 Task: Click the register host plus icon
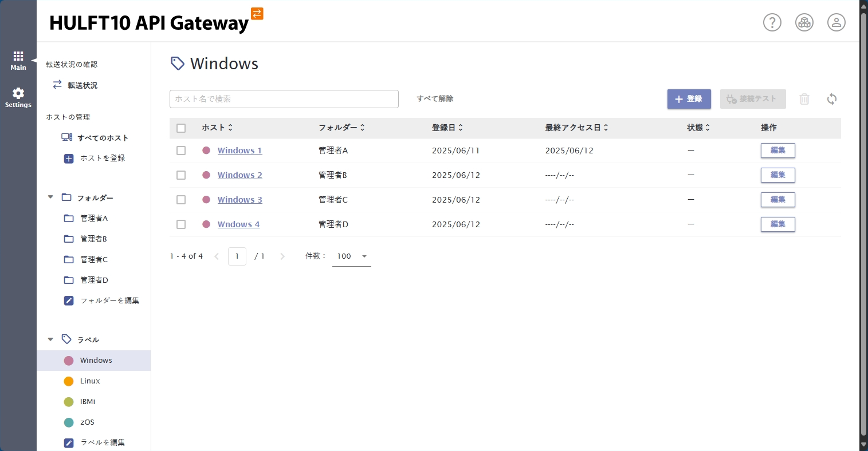(69, 159)
